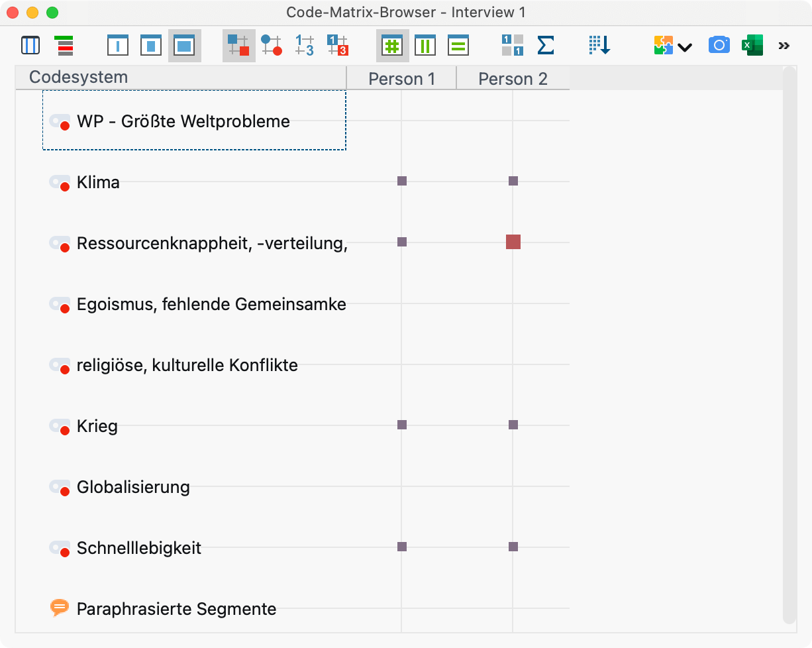Activate the green grid display mode
The width and height of the screenshot is (812, 648).
[393, 46]
